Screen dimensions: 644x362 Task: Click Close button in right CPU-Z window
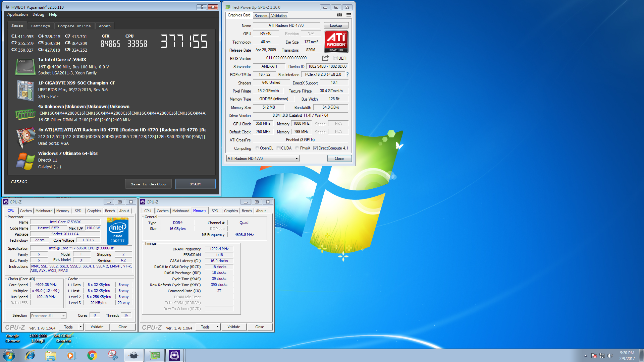260,327
